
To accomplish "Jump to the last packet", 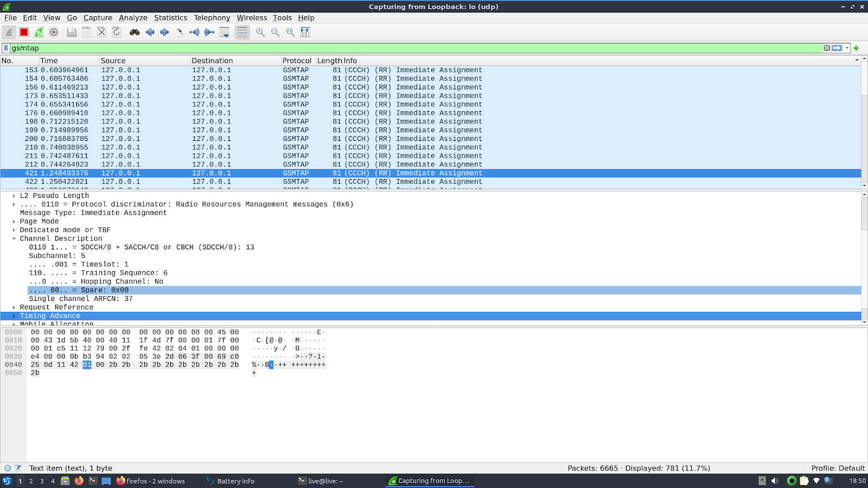I will (x=209, y=33).
